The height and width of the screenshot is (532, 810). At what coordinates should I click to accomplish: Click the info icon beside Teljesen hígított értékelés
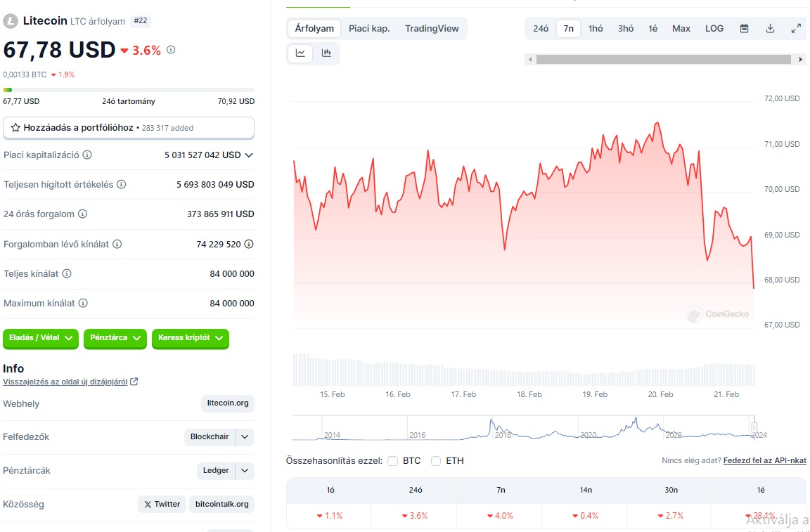point(122,184)
